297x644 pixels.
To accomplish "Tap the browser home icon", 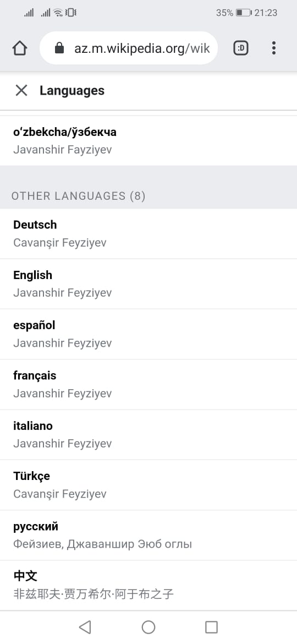I will click(x=20, y=48).
